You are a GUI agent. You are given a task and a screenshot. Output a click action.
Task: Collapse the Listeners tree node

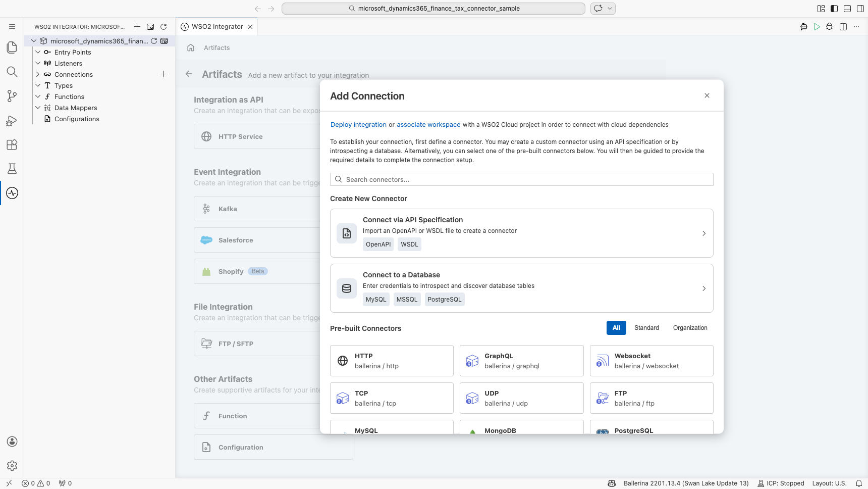click(38, 63)
